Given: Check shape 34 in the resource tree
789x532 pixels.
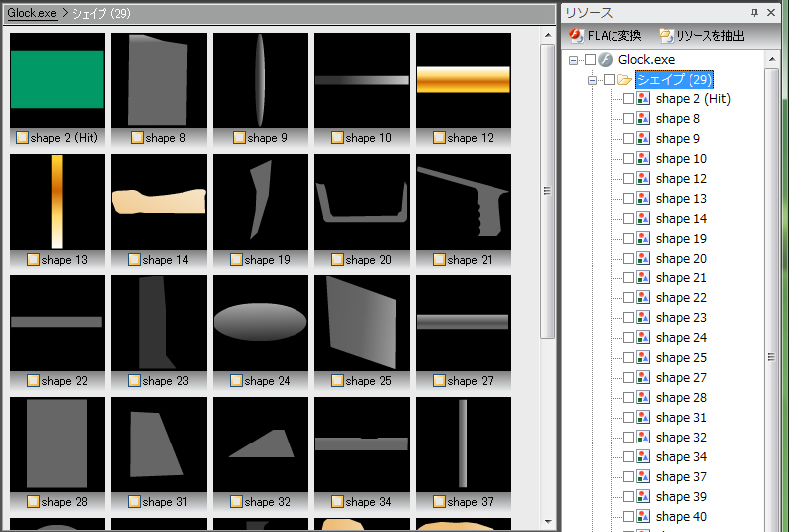Looking at the screenshot, I should point(628,456).
